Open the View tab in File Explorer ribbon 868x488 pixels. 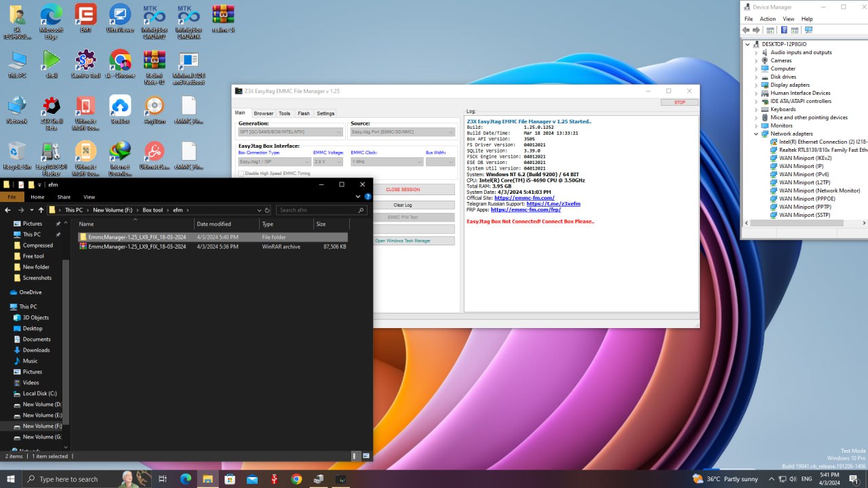(89, 197)
